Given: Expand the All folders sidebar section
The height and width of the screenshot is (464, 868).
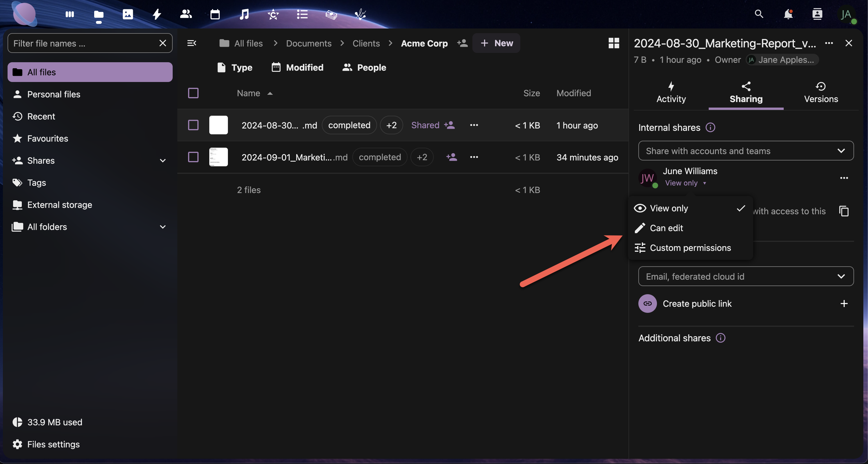Looking at the screenshot, I should (x=163, y=227).
